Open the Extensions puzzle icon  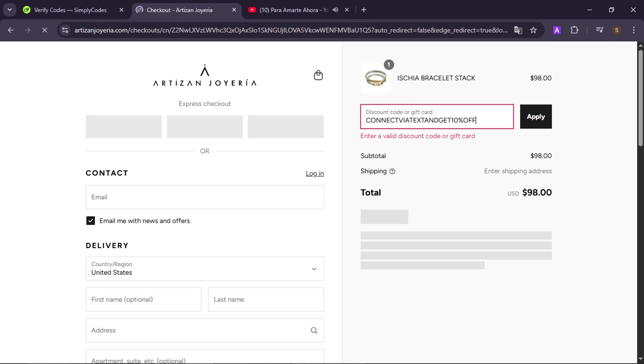coord(574,30)
